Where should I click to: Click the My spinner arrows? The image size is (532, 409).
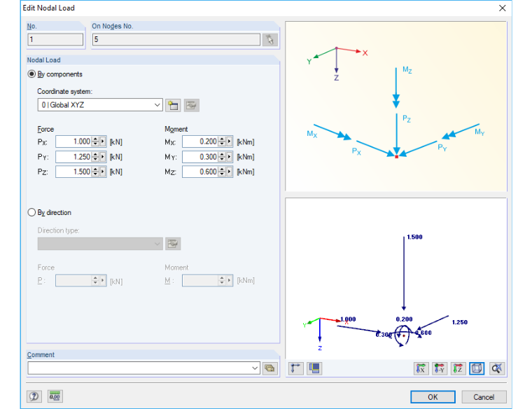(222, 156)
